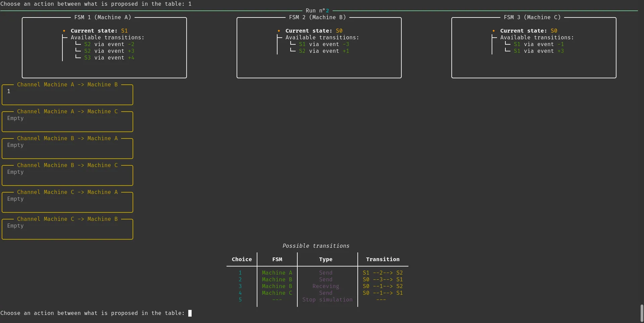Viewport: 644px width, 323px height.
Task: Click the FSM 1 (Machine A) panel title
Action: (103, 17)
